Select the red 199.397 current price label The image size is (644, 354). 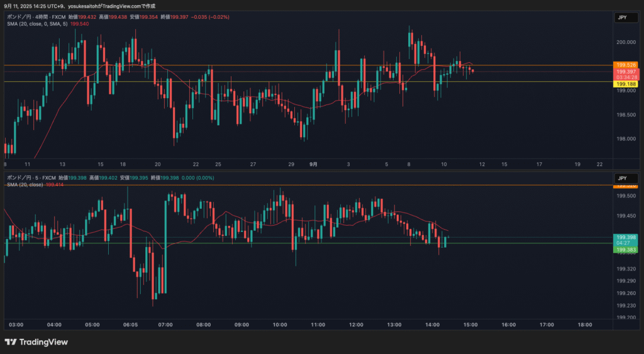tap(626, 72)
